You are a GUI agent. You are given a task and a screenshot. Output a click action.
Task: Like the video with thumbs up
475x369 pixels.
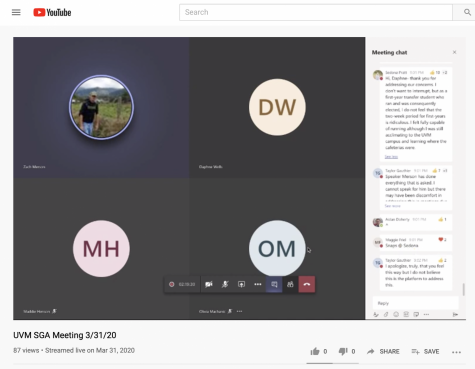point(315,351)
